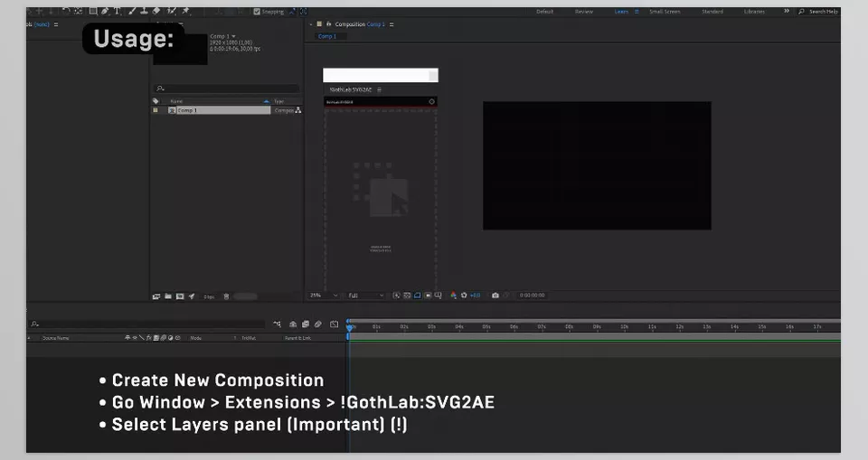This screenshot has height=460, width=868.
Task: Delete selected item with the trash icon
Action: pos(226,296)
